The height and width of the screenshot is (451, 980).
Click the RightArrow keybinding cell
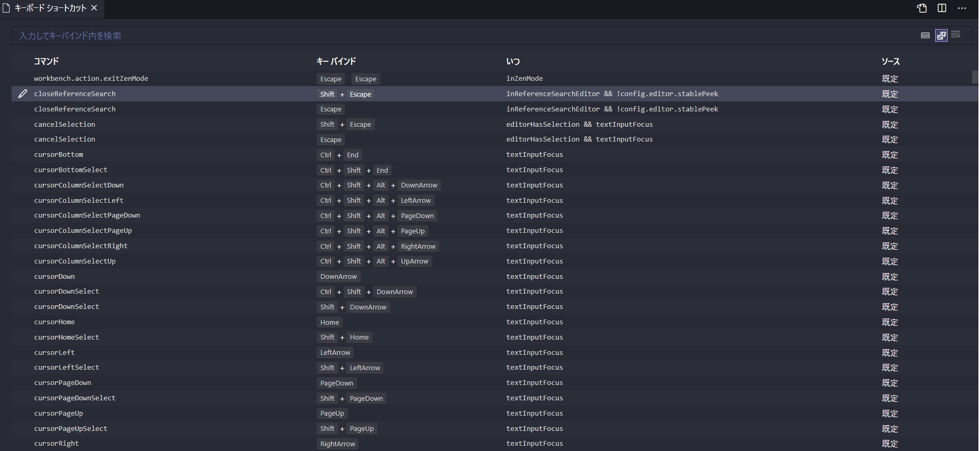pyautogui.click(x=338, y=444)
